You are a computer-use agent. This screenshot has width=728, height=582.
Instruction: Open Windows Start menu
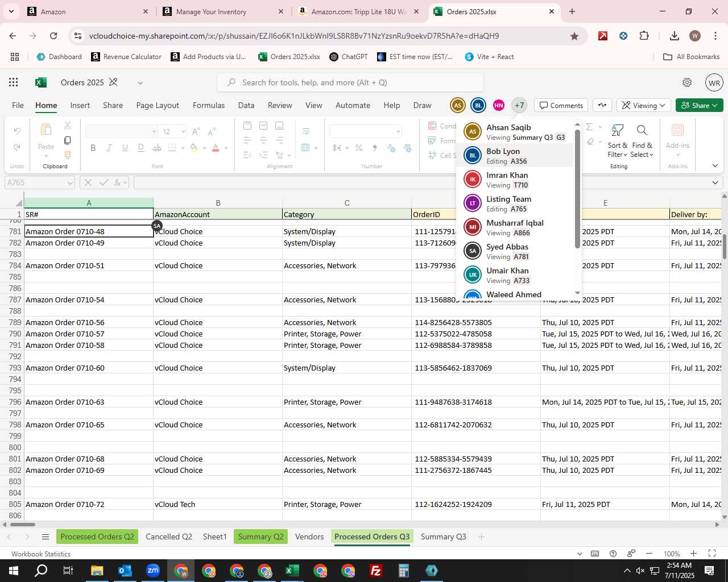[14, 571]
